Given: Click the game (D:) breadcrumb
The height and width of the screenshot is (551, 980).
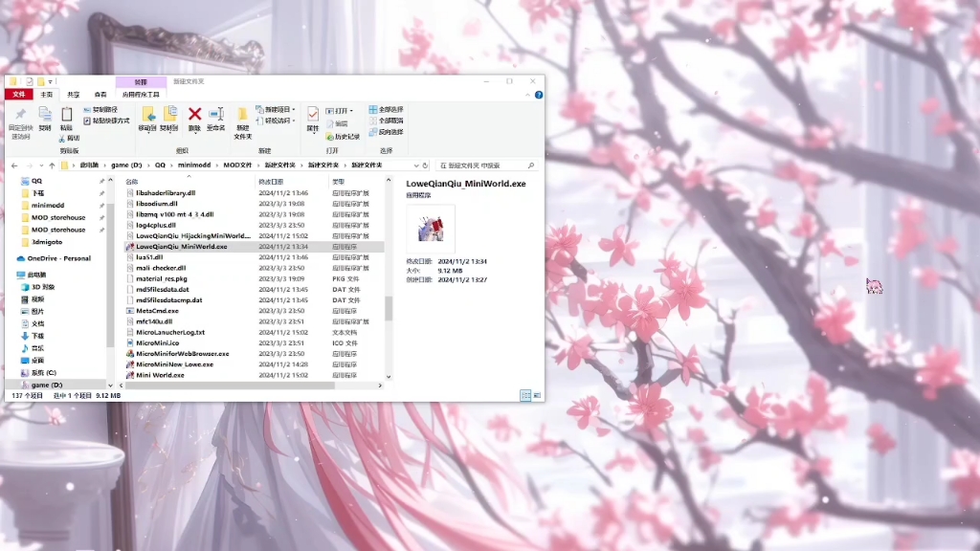Looking at the screenshot, I should (x=127, y=165).
